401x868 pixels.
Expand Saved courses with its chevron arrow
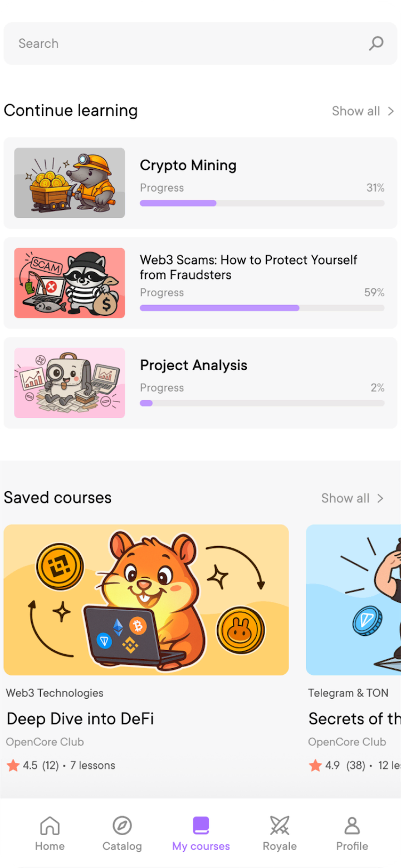[380, 498]
